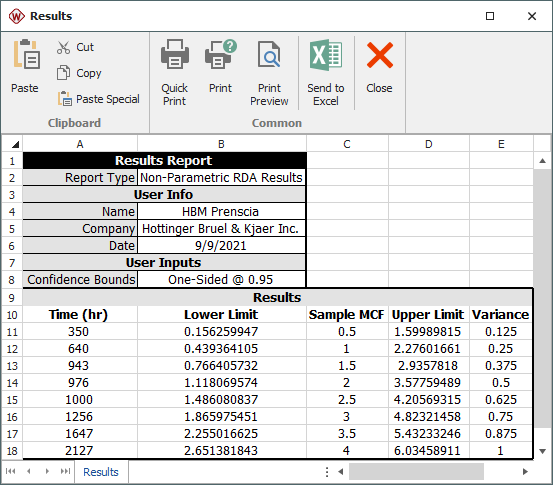This screenshot has height=485, width=553.
Task: Click the vertical scrollbar down arrow
Action: [543, 451]
